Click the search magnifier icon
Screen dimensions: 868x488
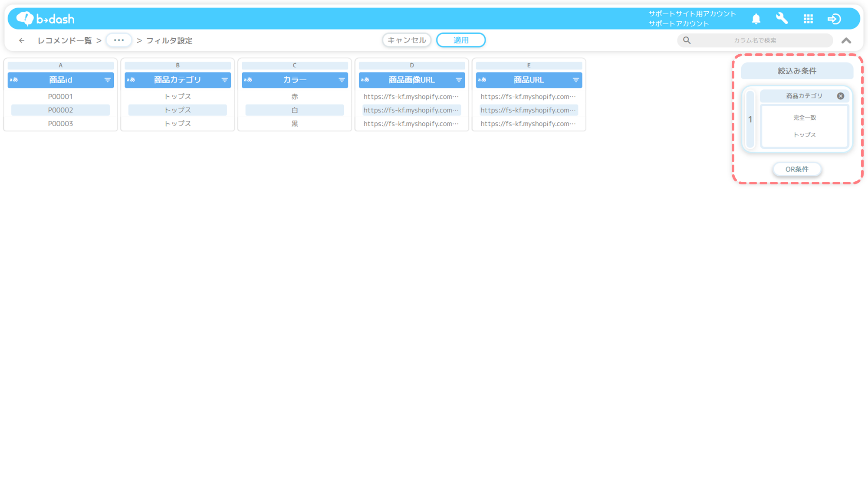(x=687, y=40)
